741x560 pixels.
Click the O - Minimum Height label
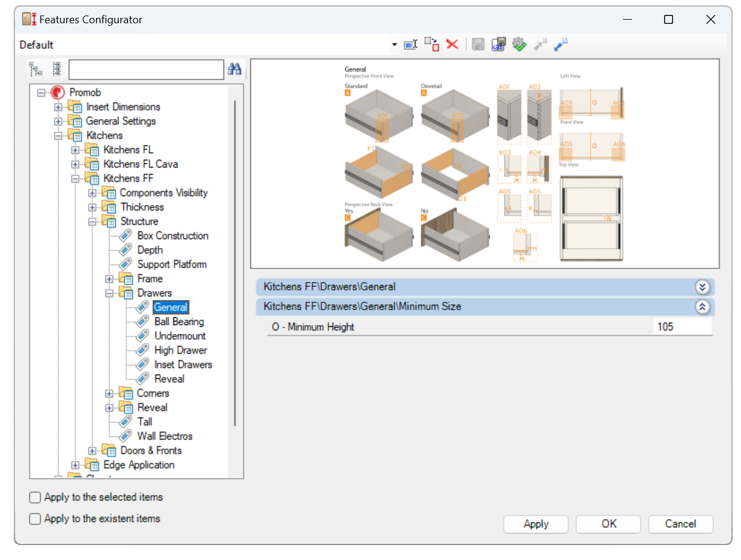(x=313, y=326)
